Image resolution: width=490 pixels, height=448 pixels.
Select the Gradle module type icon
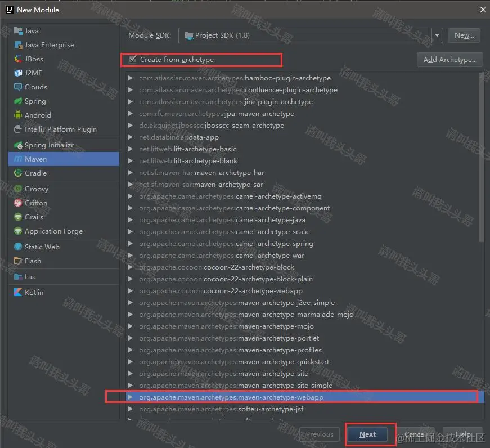[x=17, y=173]
